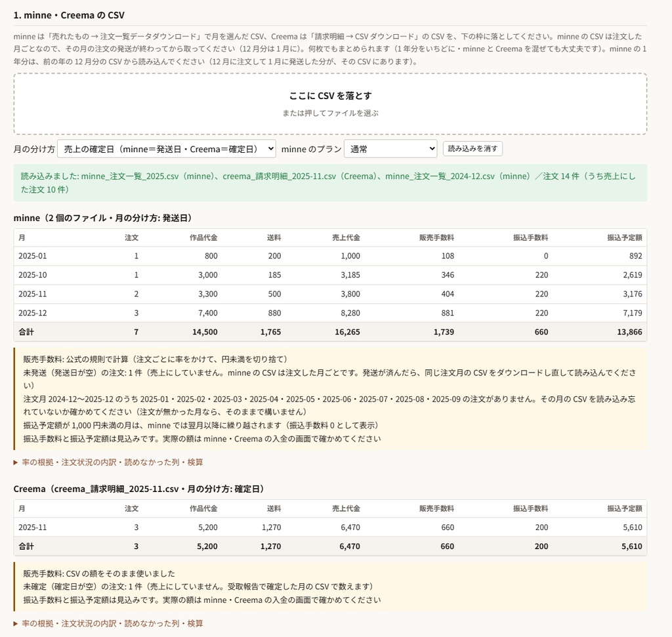672x637 pixels.
Task: Click minne total 売上代金 16,265
Action: (x=348, y=332)
